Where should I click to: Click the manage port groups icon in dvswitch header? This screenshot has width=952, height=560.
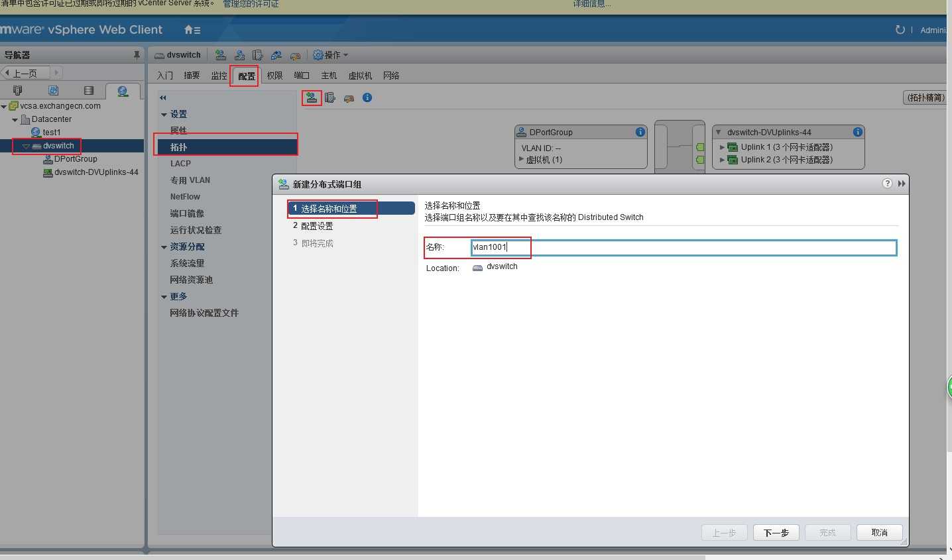(239, 55)
